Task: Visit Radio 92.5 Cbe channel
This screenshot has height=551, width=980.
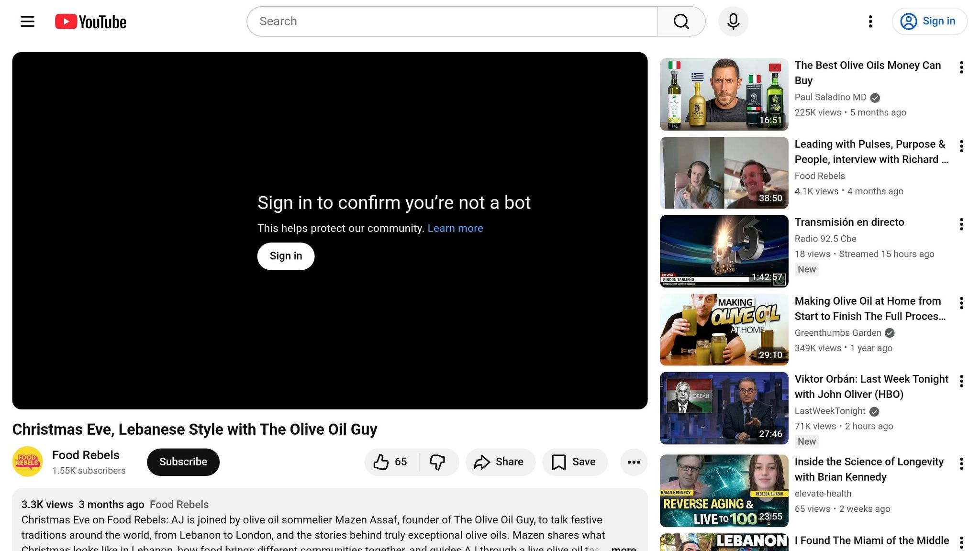Action: (825, 239)
